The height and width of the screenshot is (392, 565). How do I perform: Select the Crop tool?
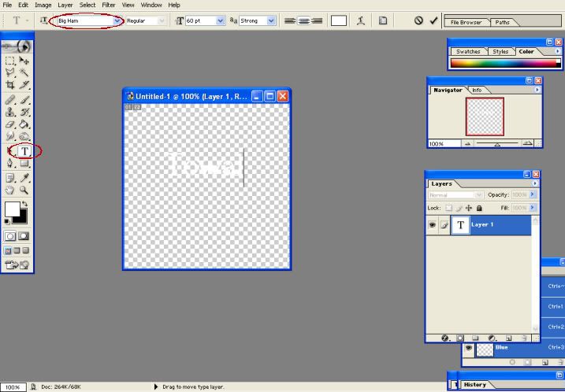(x=10, y=85)
